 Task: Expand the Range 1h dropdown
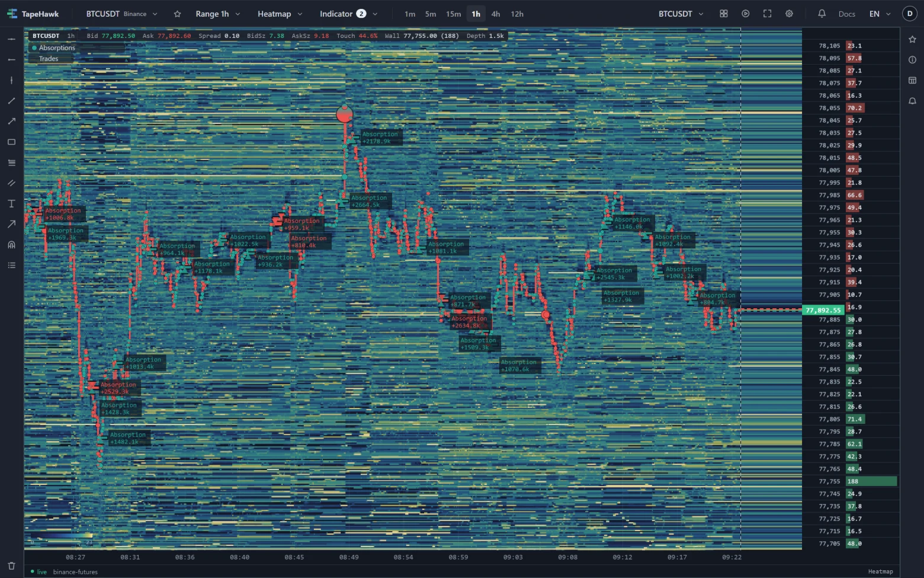pyautogui.click(x=218, y=14)
